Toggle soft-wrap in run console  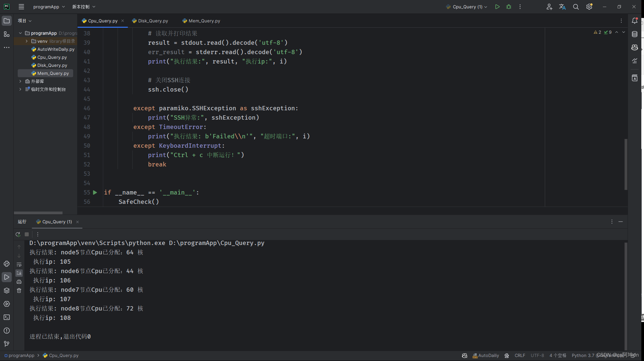coord(19,264)
